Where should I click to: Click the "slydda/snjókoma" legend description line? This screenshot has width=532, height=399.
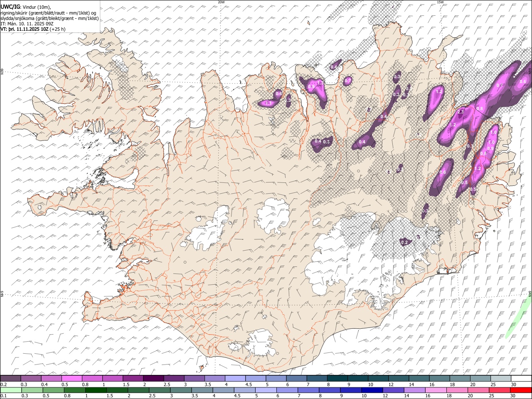(49, 18)
